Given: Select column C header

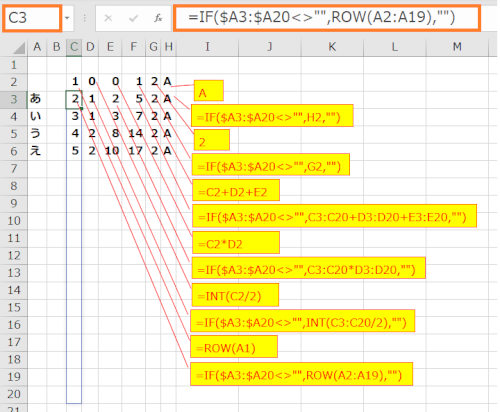Looking at the screenshot, I should (x=74, y=47).
